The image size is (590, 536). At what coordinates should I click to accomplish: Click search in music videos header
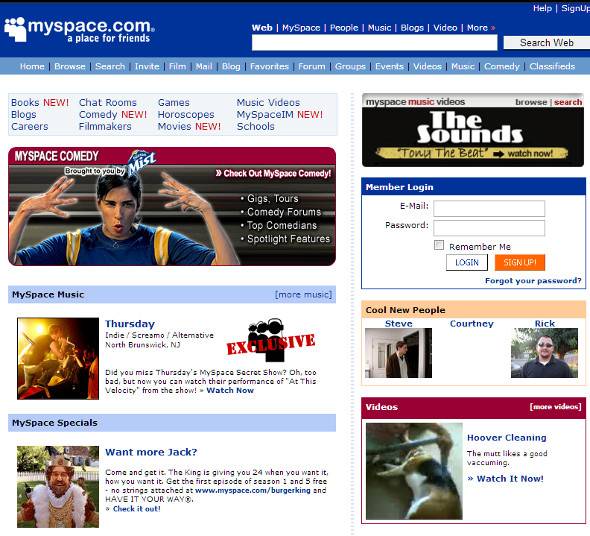(x=568, y=102)
